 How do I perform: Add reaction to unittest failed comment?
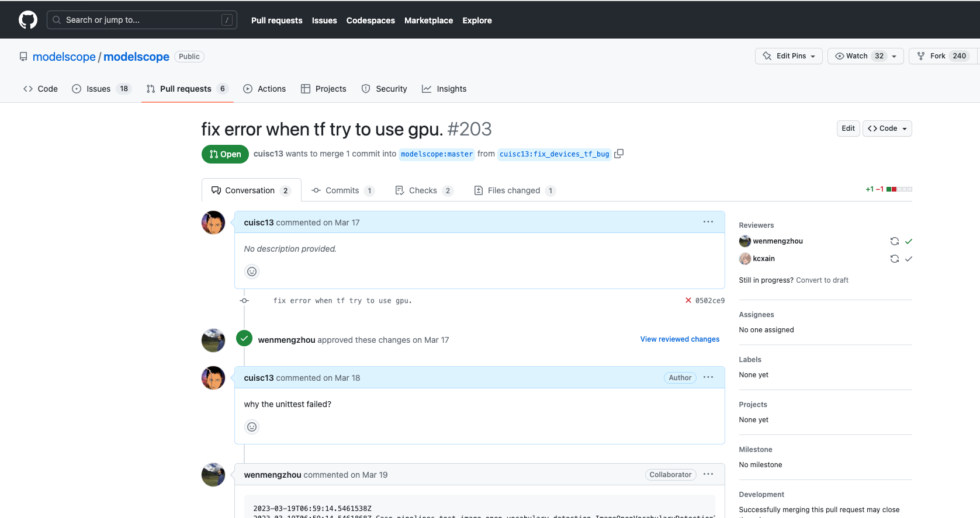pos(252,427)
